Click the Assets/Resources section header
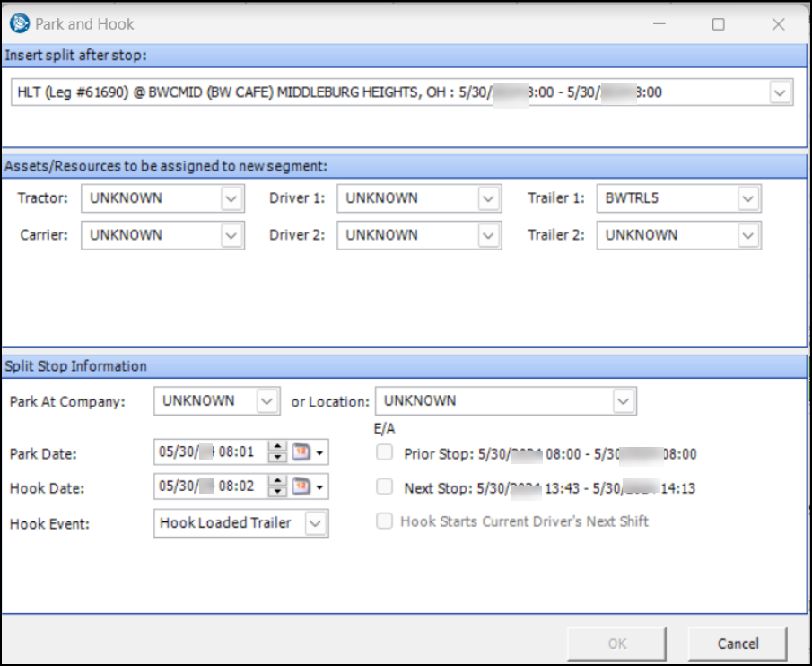Viewport: 812px width, 666px height. 405,166
